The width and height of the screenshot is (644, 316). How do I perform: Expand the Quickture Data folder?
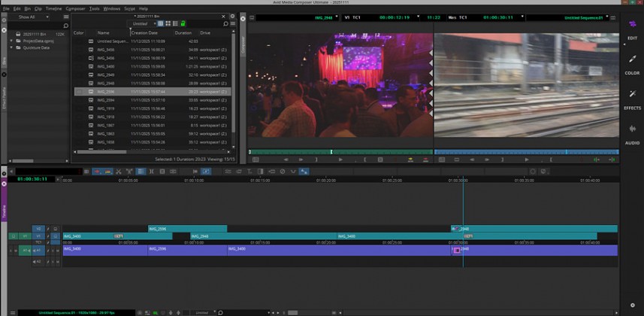coord(12,47)
